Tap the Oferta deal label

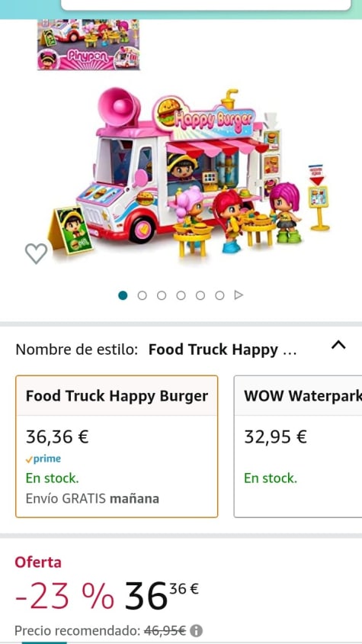click(38, 562)
